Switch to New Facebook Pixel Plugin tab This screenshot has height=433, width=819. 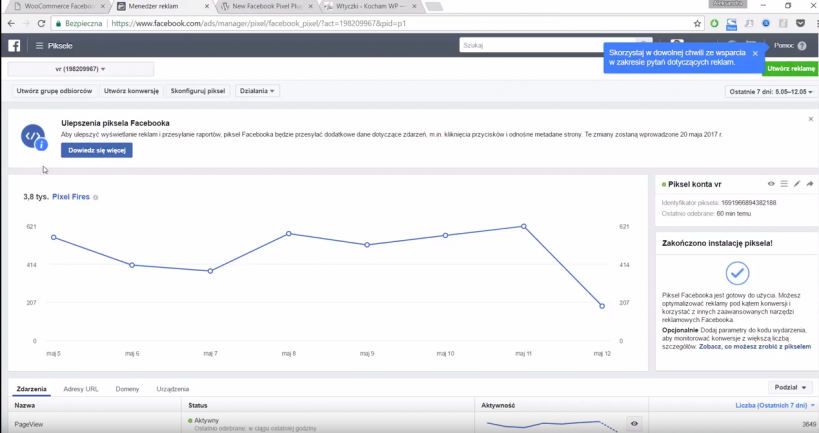(266, 6)
